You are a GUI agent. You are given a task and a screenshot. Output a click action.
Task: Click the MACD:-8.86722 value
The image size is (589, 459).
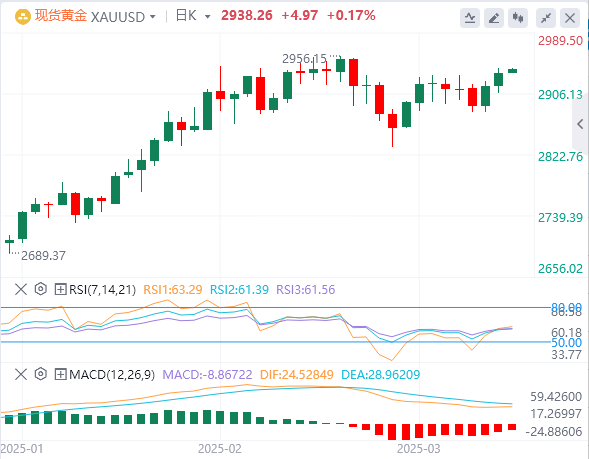207,374
